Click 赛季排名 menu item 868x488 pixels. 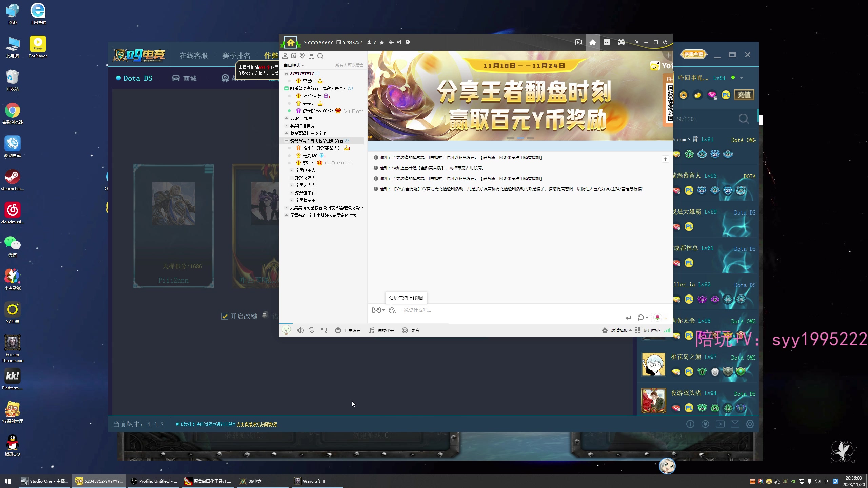coord(236,55)
